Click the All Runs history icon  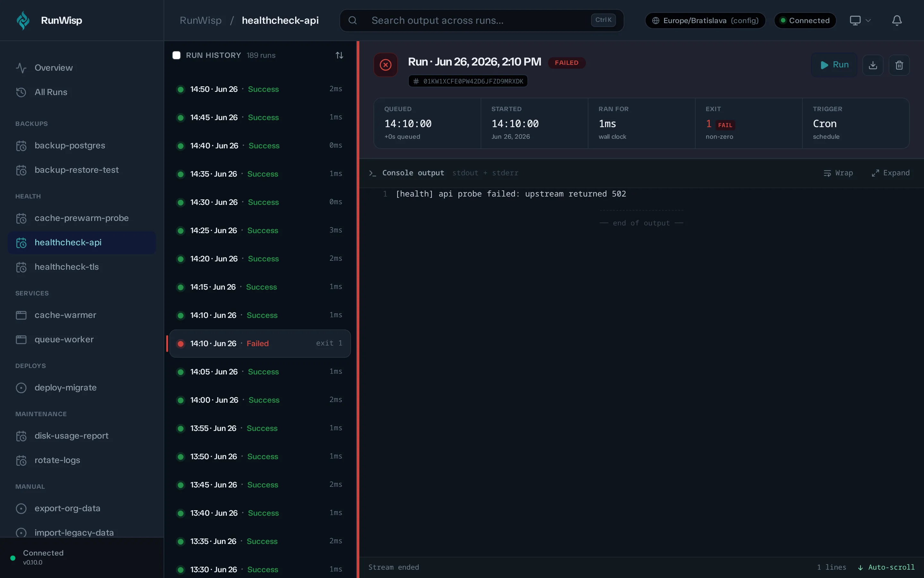point(21,92)
